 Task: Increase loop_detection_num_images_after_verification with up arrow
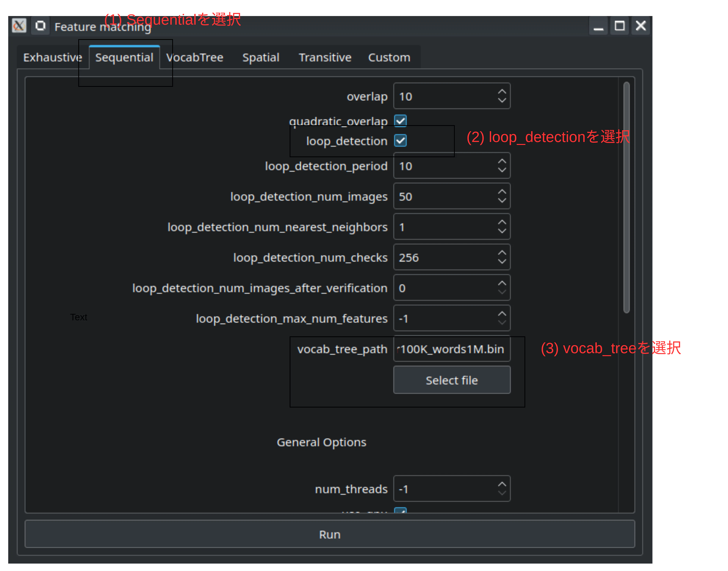tap(502, 284)
